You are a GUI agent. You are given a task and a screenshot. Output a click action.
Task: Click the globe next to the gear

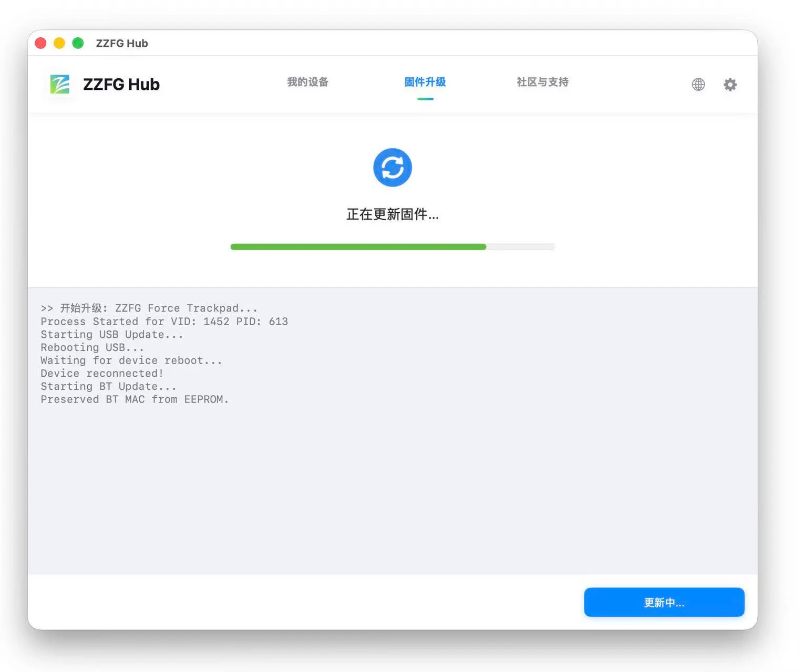coord(698,84)
